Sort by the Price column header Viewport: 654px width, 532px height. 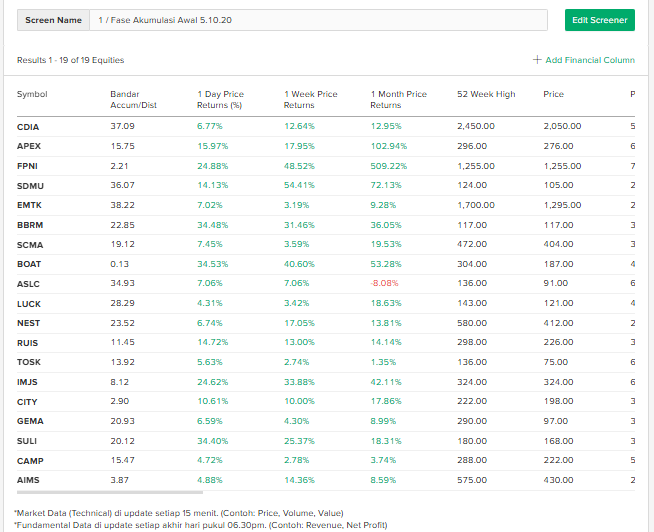[553, 95]
